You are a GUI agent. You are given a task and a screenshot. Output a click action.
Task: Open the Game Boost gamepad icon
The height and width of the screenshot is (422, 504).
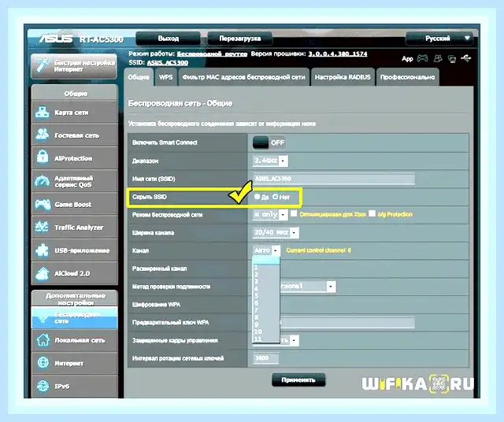click(43, 204)
